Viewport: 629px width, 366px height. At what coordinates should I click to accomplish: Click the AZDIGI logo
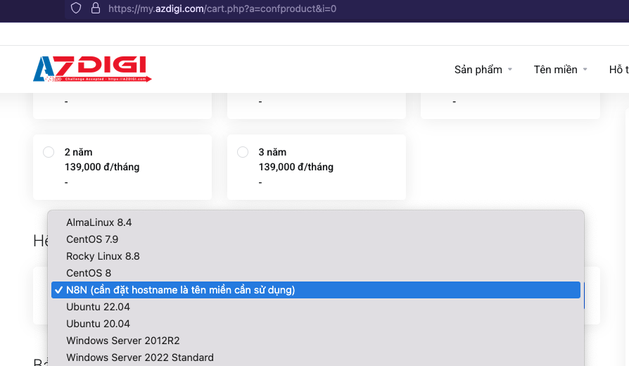pos(92,69)
